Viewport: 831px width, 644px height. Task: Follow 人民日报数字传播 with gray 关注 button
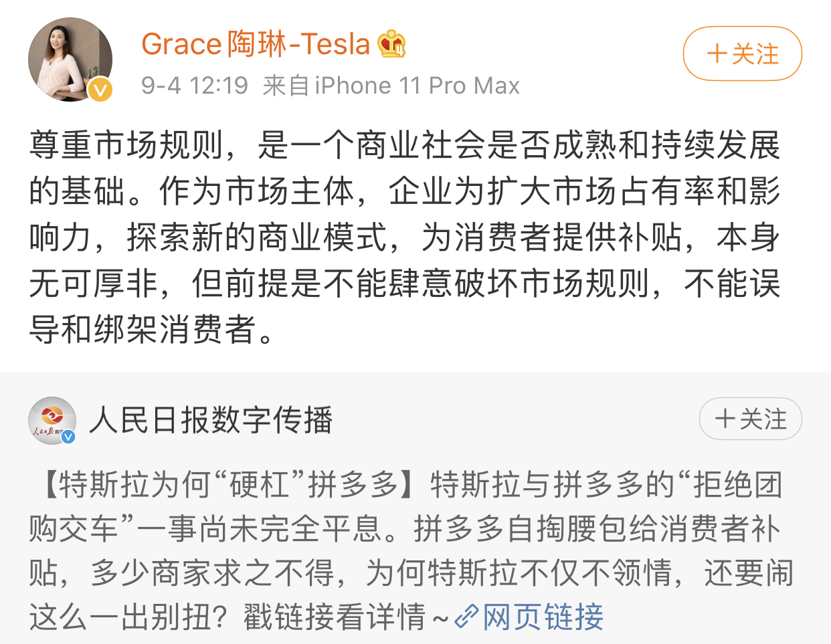pos(750,419)
